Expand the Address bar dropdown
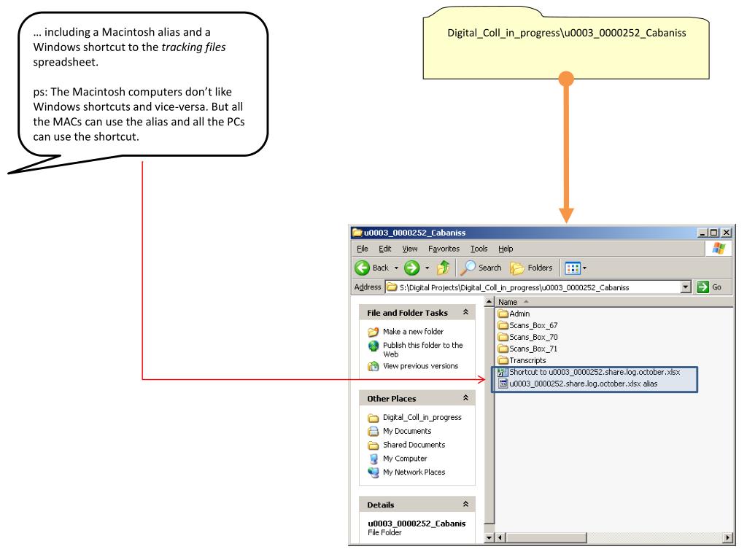747x560 pixels. pos(686,287)
